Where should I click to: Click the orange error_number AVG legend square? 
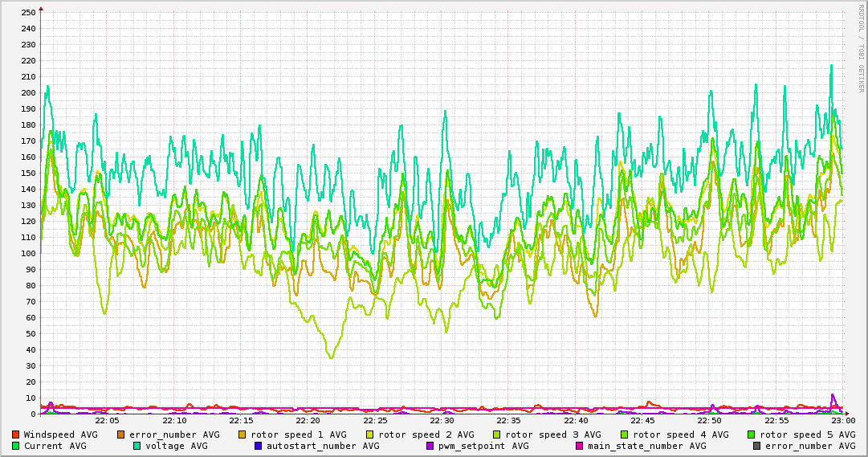pyautogui.click(x=121, y=435)
